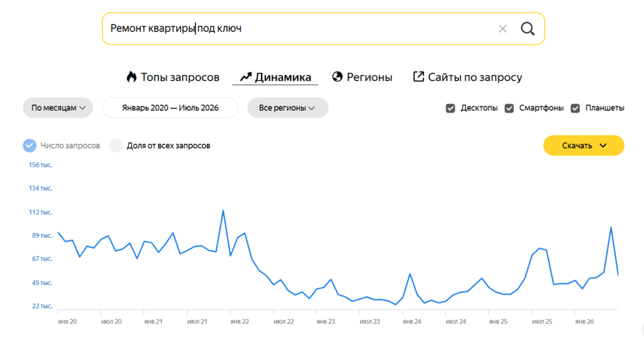Click the chevron on the Скачать button
The width and height of the screenshot is (644, 346).
[x=603, y=145]
